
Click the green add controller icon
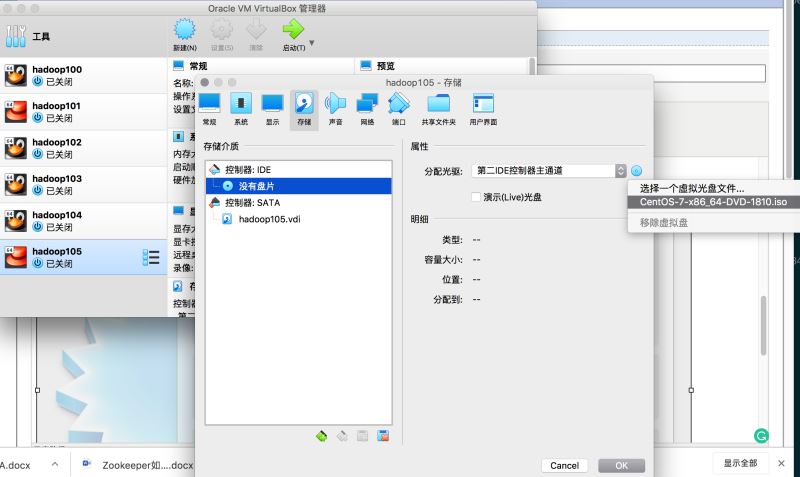321,436
